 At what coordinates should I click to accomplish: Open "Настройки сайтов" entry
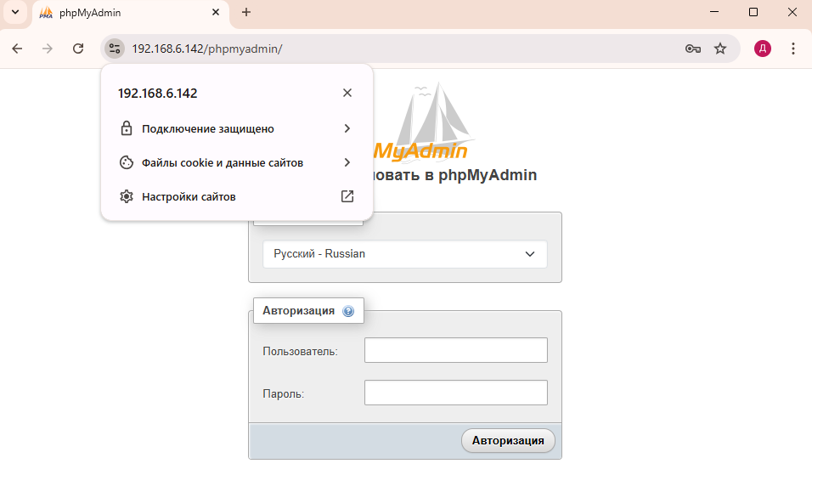[236, 196]
